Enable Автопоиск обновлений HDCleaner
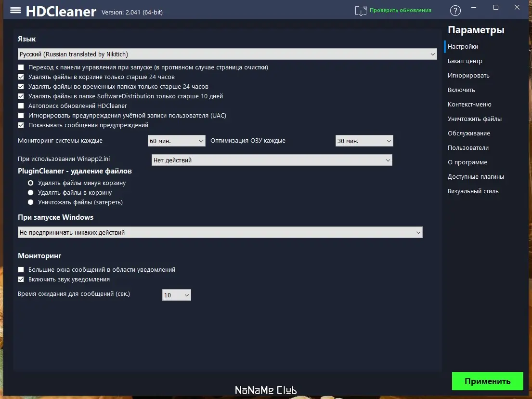 tap(21, 106)
